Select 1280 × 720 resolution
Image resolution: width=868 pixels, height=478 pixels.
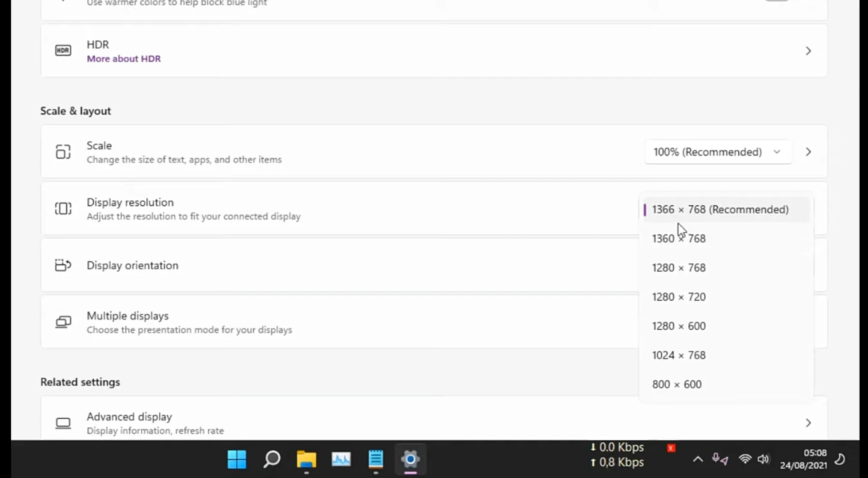tap(726, 297)
